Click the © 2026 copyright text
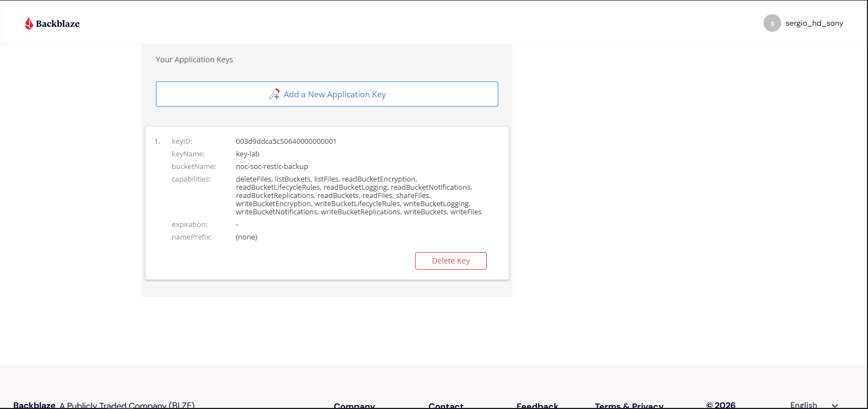The image size is (868, 409). pos(720,405)
